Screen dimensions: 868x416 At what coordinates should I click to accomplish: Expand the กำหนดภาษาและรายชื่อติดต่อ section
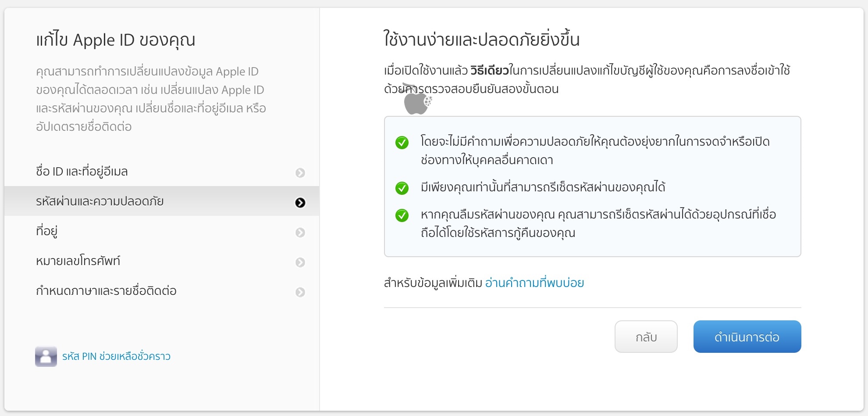[300, 292]
